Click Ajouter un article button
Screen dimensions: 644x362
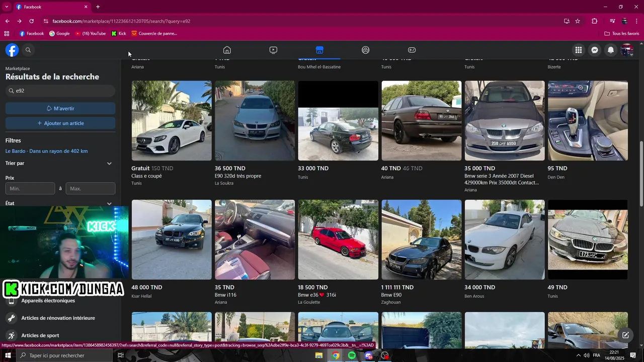(x=60, y=123)
